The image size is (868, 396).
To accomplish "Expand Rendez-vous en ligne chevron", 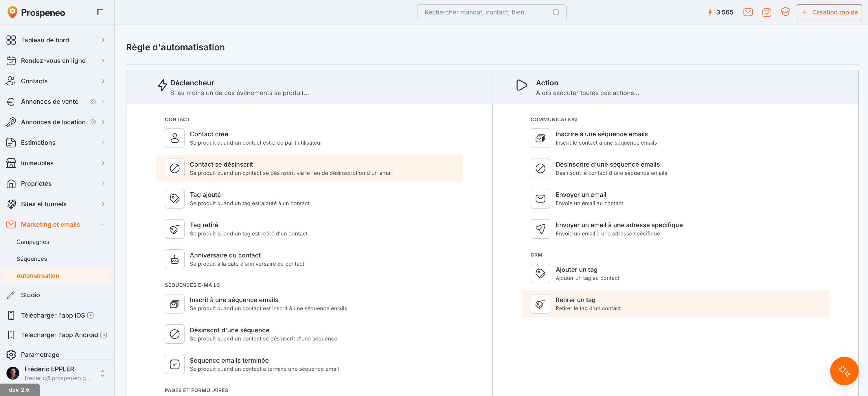I will 103,61.
